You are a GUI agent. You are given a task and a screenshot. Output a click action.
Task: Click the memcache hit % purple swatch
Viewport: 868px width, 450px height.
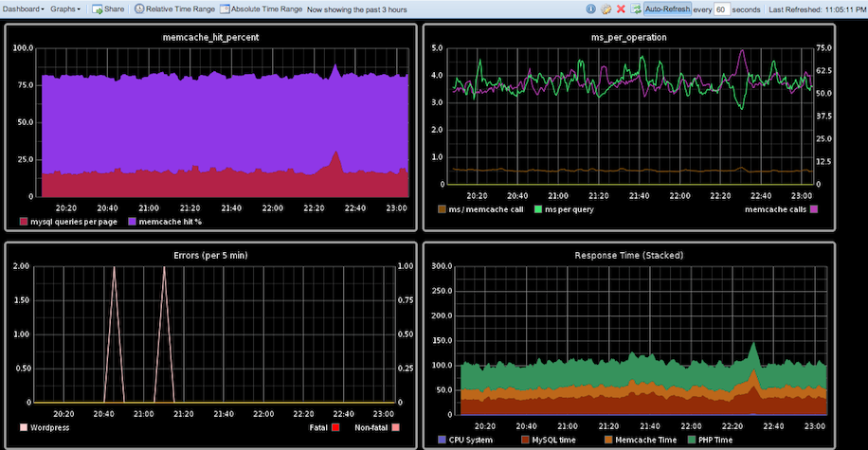click(x=133, y=222)
